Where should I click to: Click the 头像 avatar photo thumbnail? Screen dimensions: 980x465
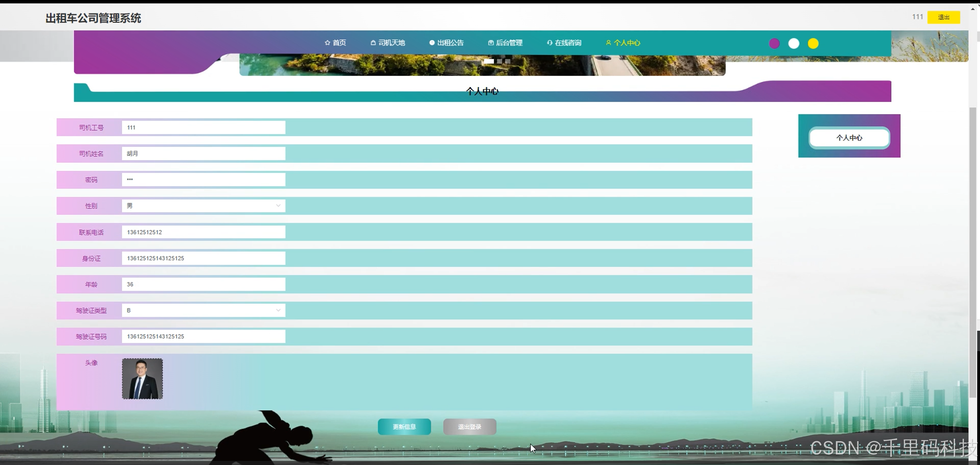[x=142, y=379]
